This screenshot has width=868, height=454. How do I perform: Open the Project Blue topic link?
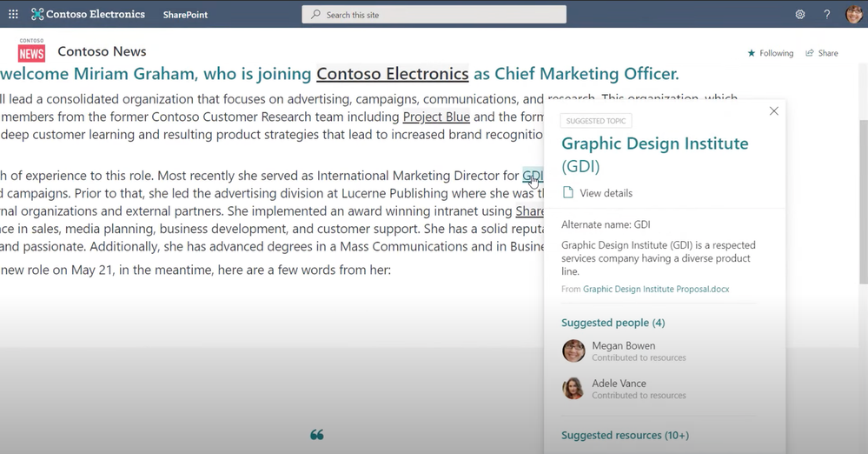coord(436,117)
